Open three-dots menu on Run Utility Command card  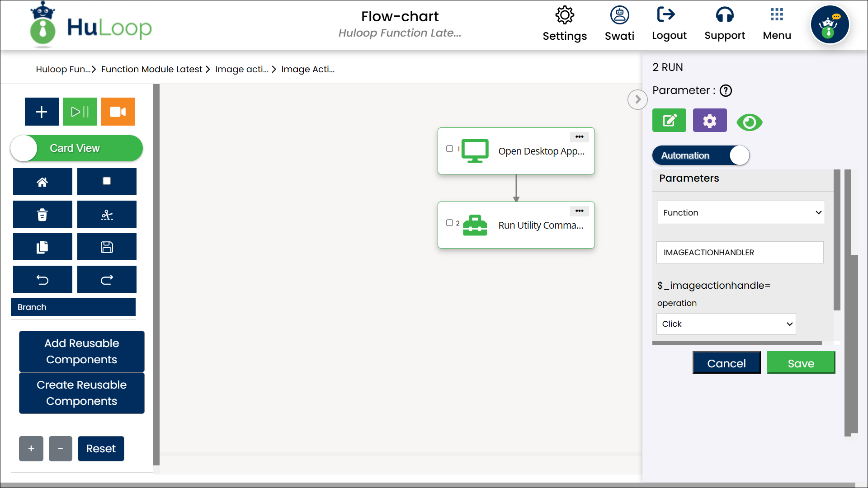tap(579, 211)
